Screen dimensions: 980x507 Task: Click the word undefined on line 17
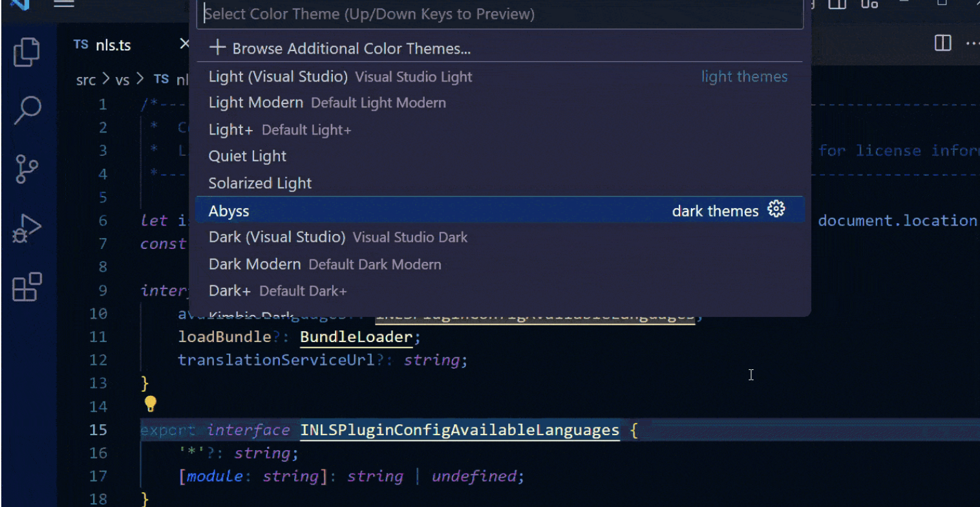tap(473, 477)
